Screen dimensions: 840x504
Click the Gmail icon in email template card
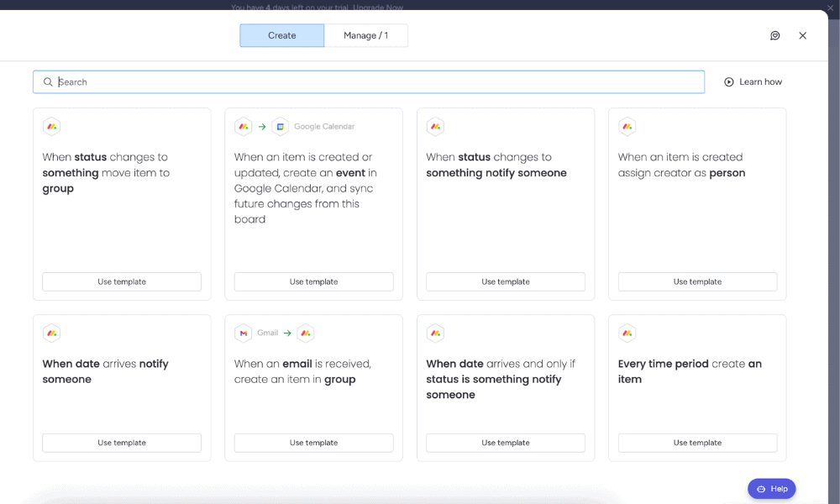click(x=243, y=333)
